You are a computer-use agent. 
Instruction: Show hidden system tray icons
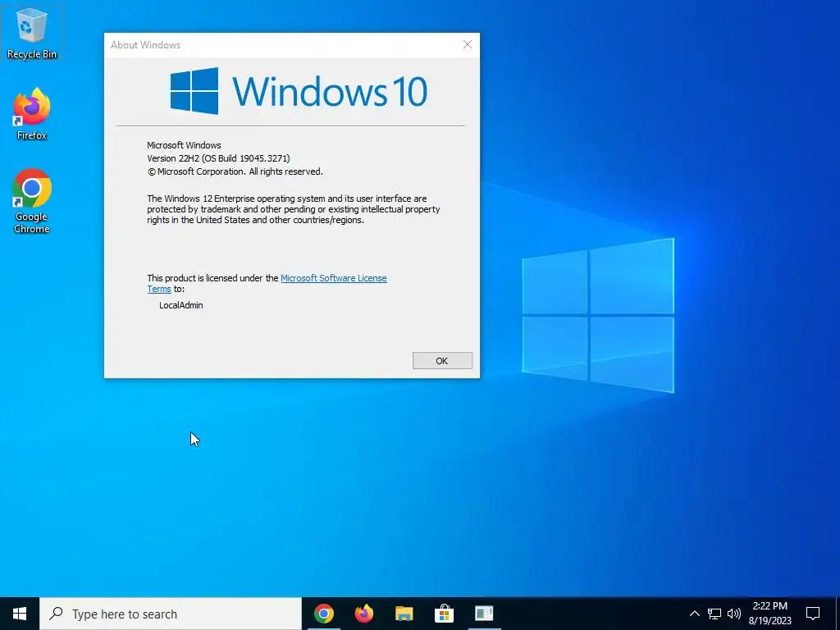click(694, 614)
